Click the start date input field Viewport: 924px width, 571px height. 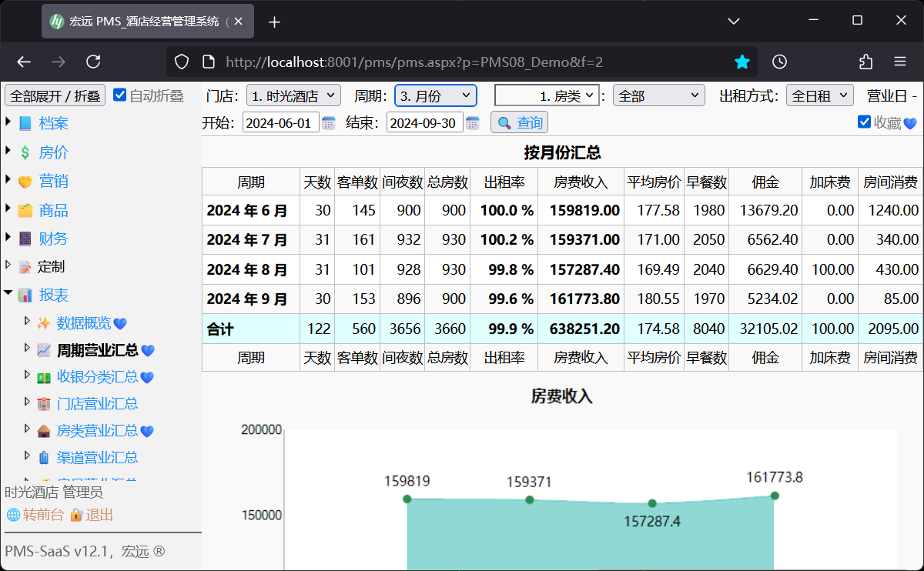tap(280, 123)
